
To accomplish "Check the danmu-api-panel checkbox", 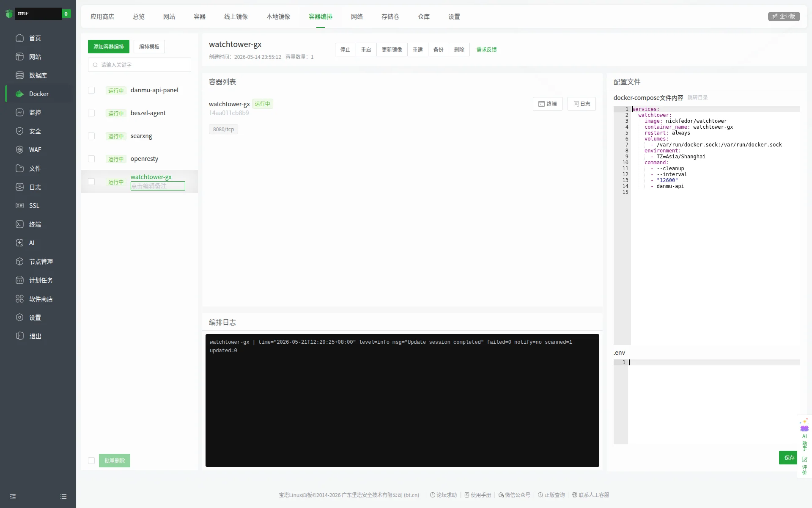I will (91, 90).
